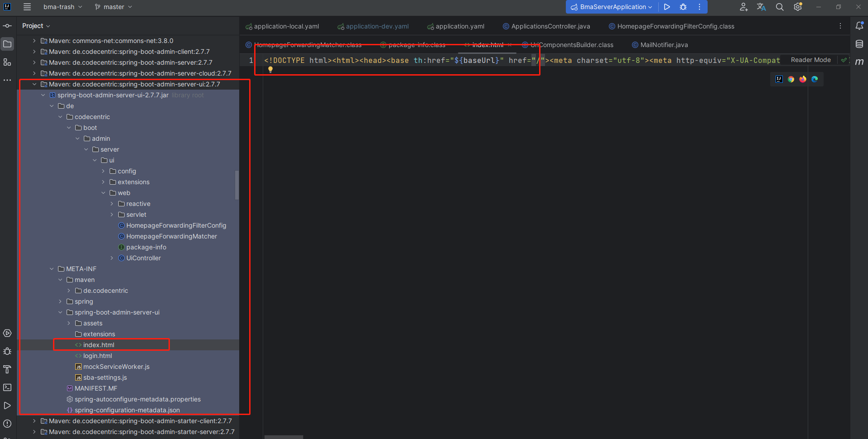Click the editor horizontal scrollbar thumb
868x439 pixels.
point(284,437)
